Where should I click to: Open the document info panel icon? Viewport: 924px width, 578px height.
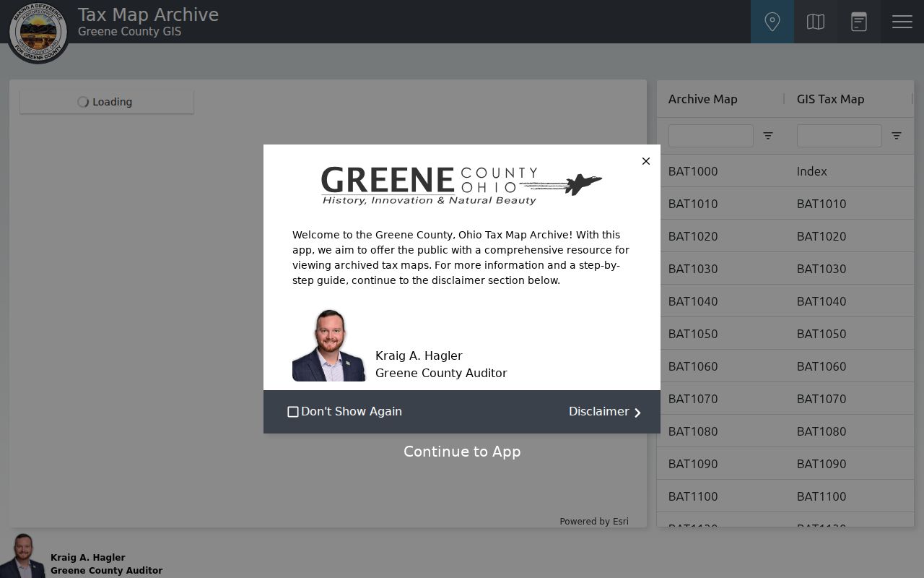(x=859, y=22)
